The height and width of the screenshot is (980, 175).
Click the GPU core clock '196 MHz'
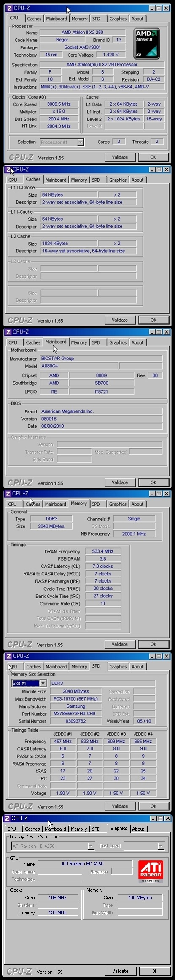pyautogui.click(x=57, y=898)
